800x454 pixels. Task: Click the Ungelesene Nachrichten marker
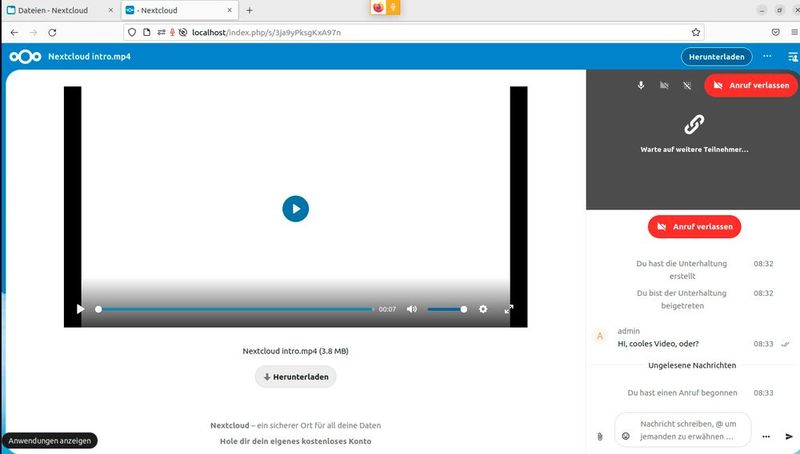point(692,365)
